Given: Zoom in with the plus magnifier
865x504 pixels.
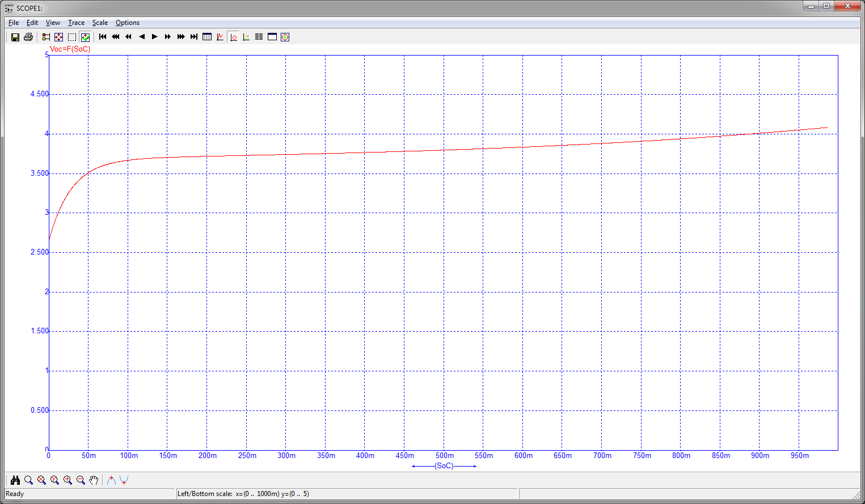Looking at the screenshot, I should 67,480.
